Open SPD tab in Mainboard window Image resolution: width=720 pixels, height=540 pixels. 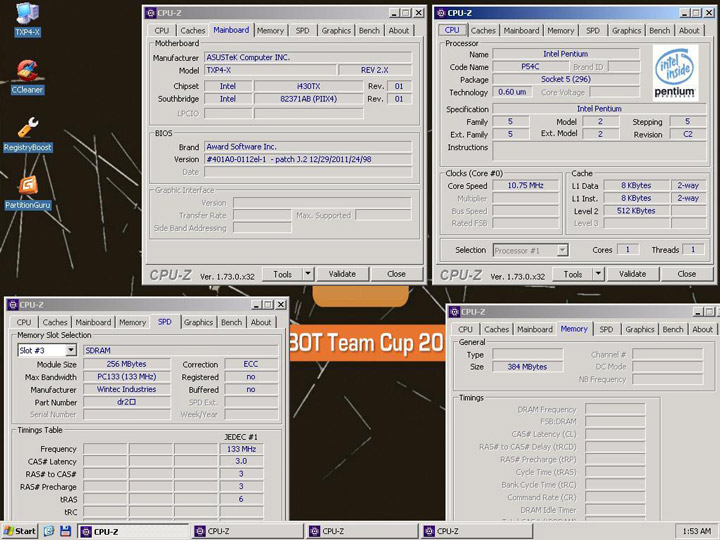(x=302, y=31)
